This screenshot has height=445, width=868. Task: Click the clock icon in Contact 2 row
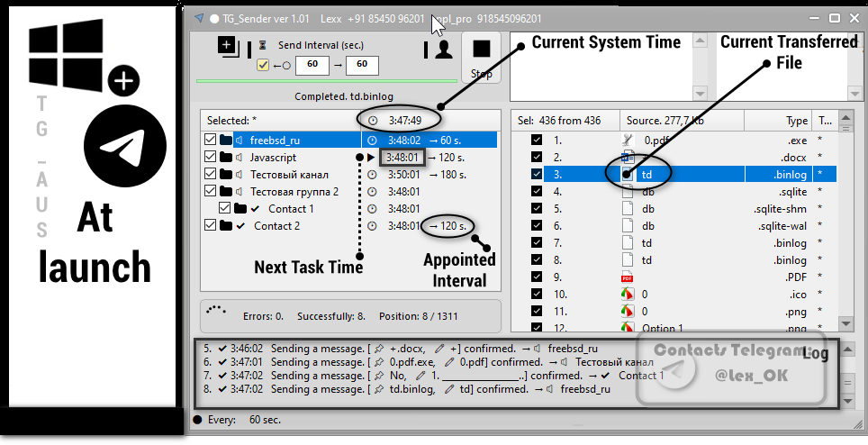(373, 226)
